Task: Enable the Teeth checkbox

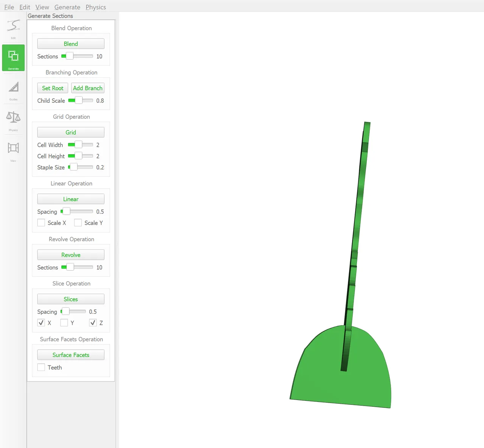Action: click(41, 367)
